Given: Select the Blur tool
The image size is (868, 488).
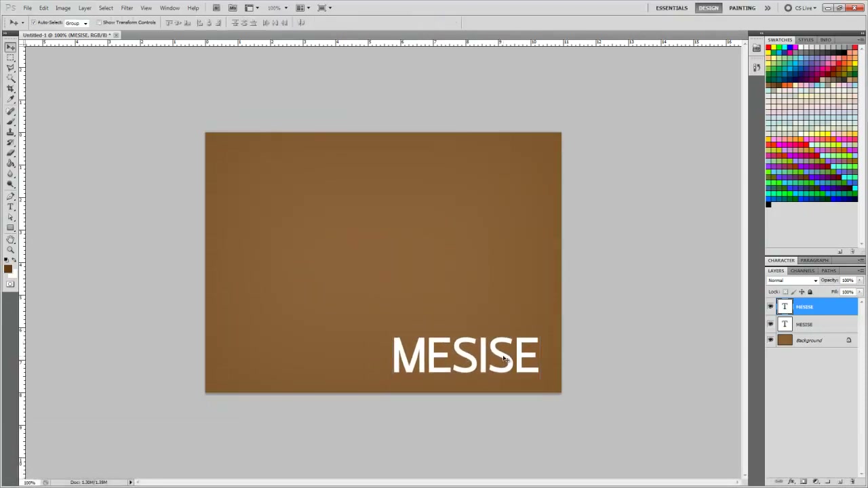Looking at the screenshot, I should (x=11, y=174).
